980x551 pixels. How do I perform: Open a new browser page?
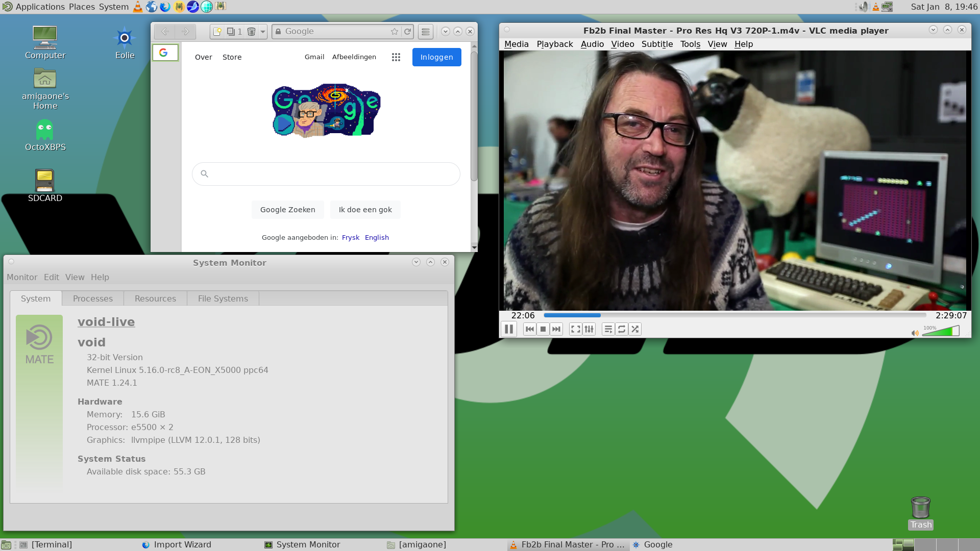point(217,32)
